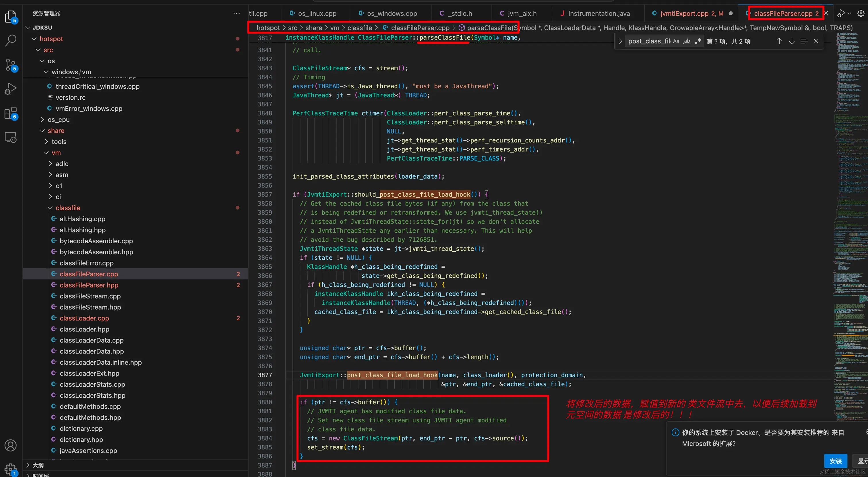Toggle Use Regular Expression in find widget

coord(698,41)
